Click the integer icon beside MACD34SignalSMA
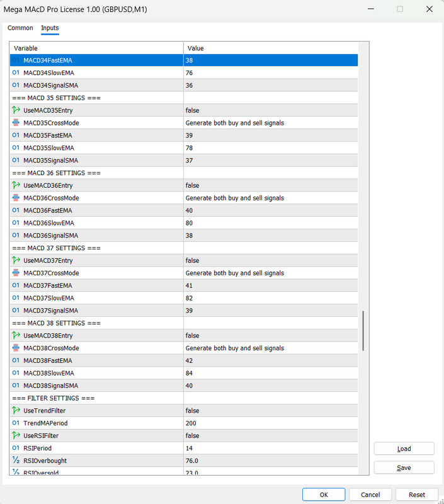 click(x=16, y=85)
